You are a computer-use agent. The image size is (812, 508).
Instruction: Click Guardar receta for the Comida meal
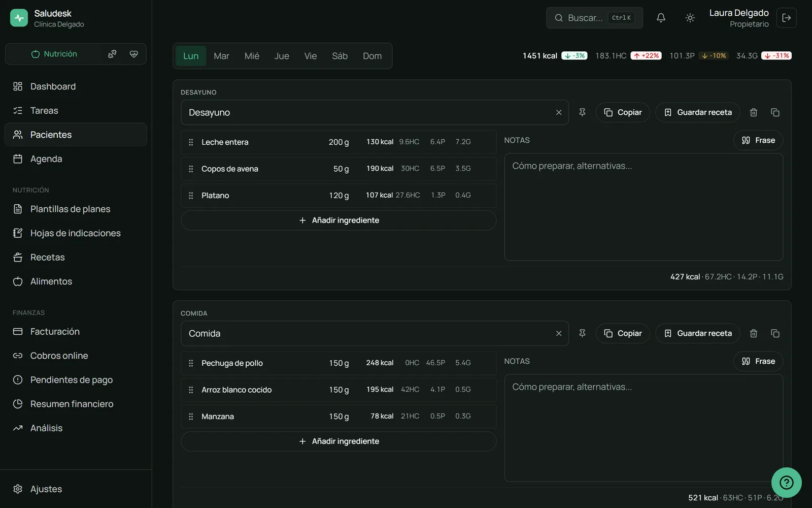[x=697, y=333]
